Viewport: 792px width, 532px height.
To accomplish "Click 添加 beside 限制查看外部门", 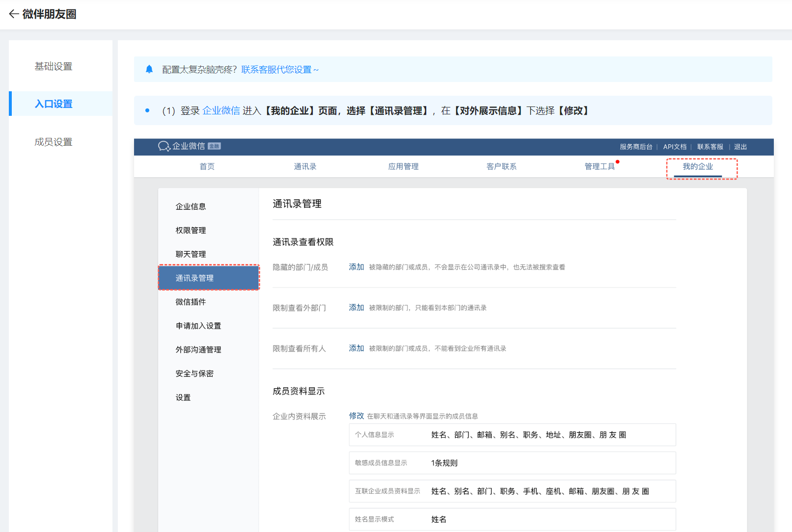I will (356, 308).
